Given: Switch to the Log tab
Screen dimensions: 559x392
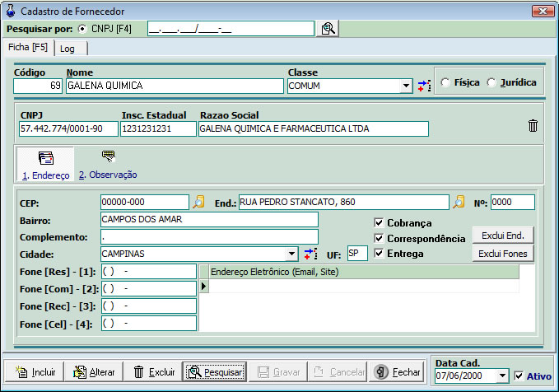Looking at the screenshot, I should click(68, 49).
